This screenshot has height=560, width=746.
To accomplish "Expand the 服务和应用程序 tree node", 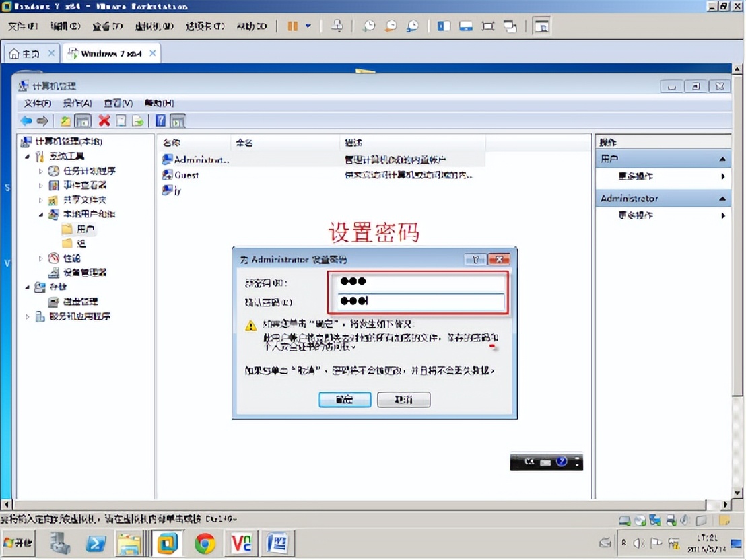I will coord(28,316).
